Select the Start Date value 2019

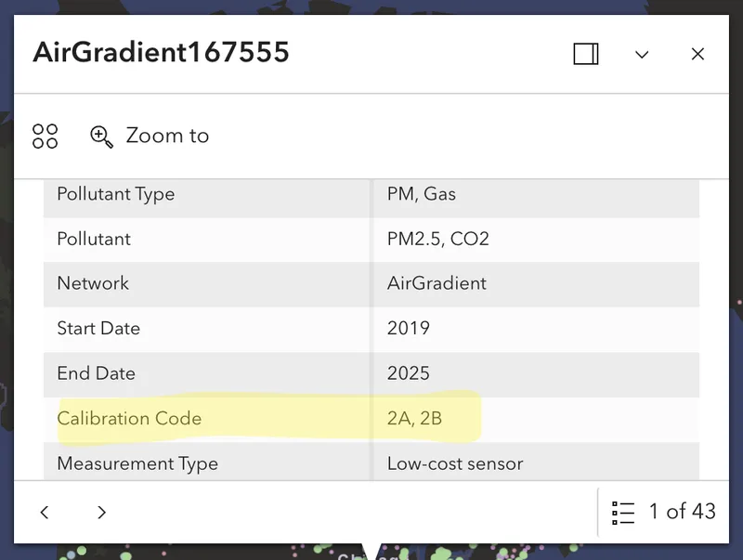click(408, 328)
